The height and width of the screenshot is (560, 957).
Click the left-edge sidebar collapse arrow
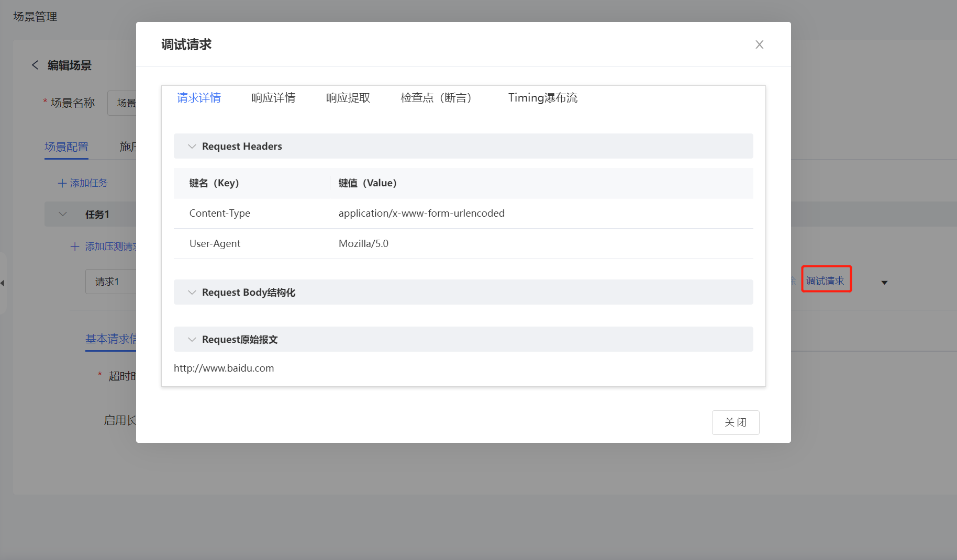tap(3, 283)
